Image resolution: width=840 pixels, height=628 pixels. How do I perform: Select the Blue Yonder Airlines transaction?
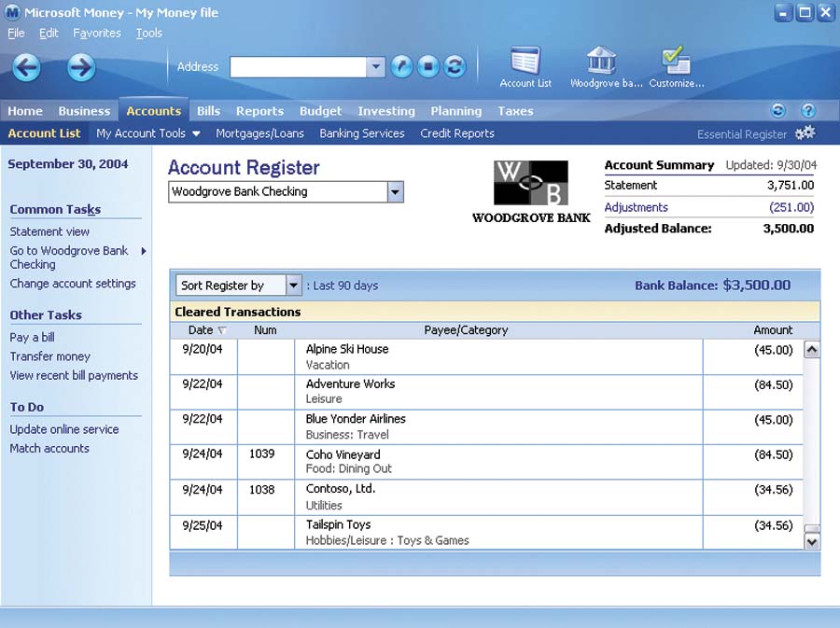(486, 427)
